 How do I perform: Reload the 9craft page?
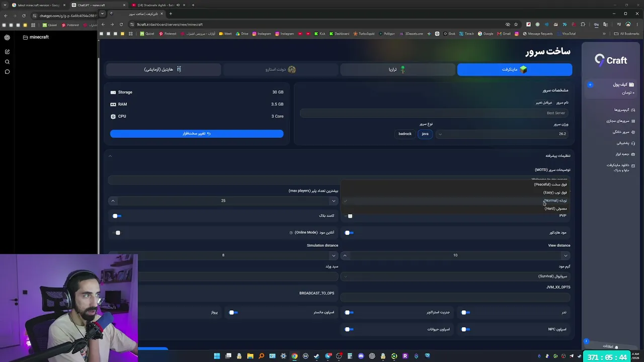(x=121, y=24)
